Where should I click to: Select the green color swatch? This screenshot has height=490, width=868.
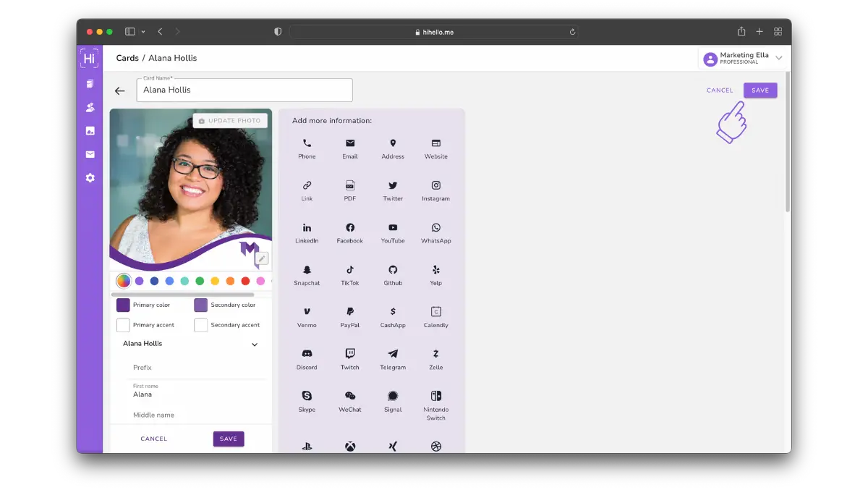pyautogui.click(x=200, y=281)
